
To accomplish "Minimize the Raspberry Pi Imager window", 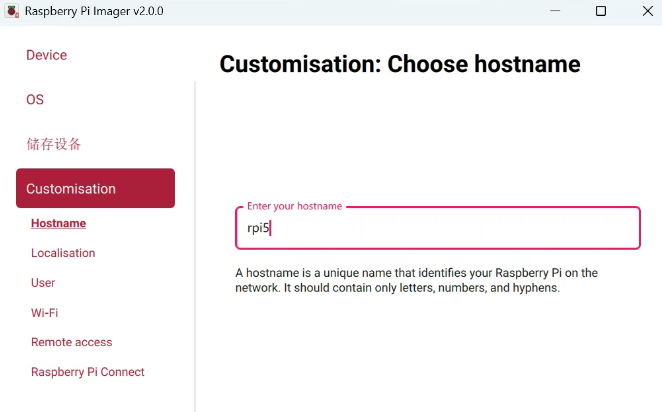I will click(x=555, y=11).
